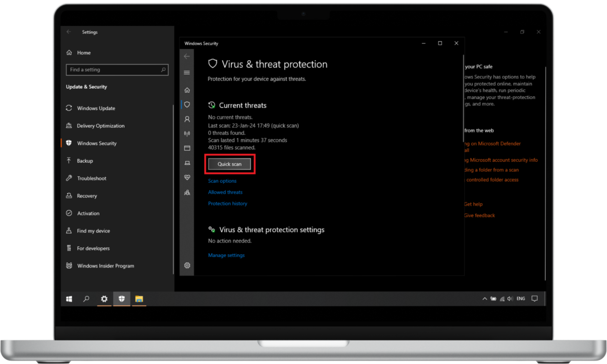Open the Microsoft Defender web link
The image size is (607, 364).
click(493, 147)
